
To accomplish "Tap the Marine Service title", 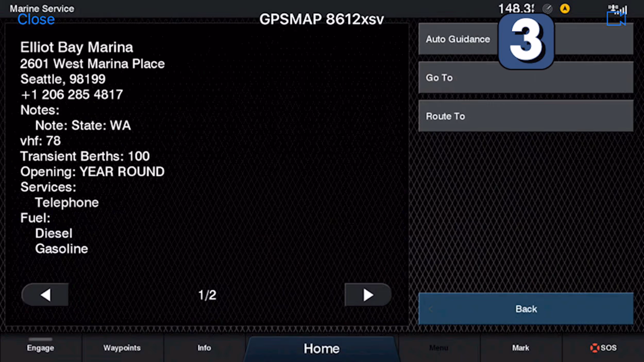I will pyautogui.click(x=42, y=8).
